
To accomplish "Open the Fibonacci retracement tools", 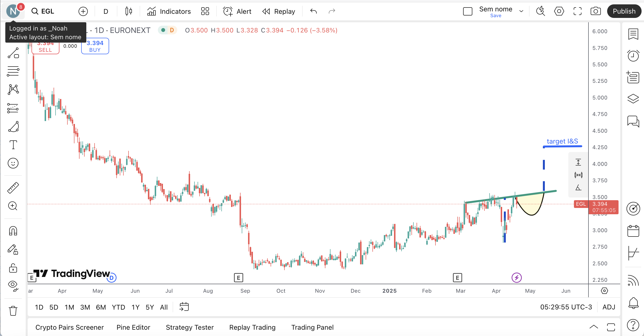I will (x=13, y=71).
